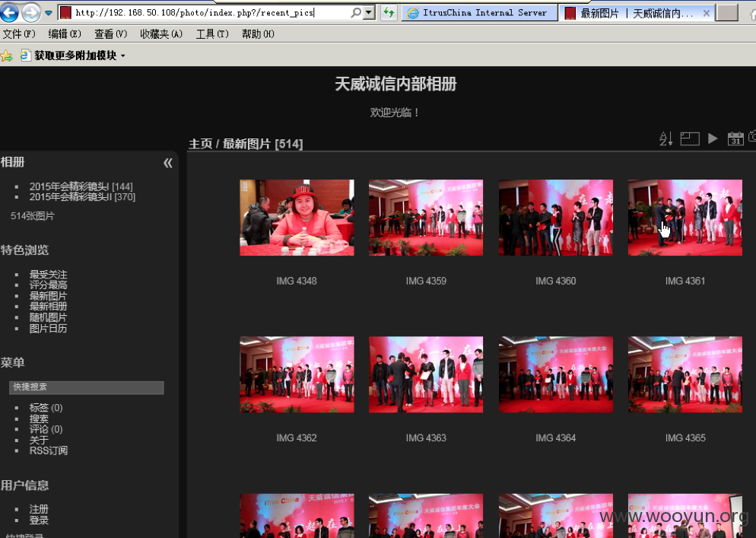The width and height of the screenshot is (756, 538).
Task: Open the address bar dropdown arrow
Action: (x=370, y=12)
